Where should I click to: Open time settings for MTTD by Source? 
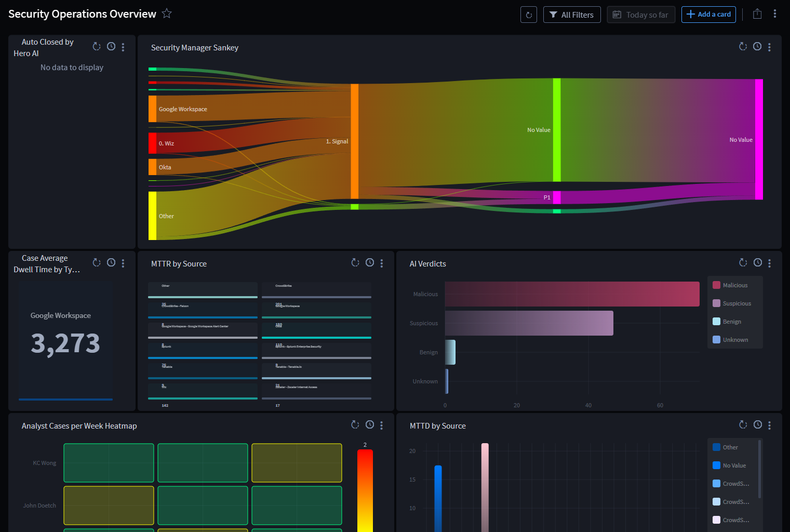click(x=758, y=425)
